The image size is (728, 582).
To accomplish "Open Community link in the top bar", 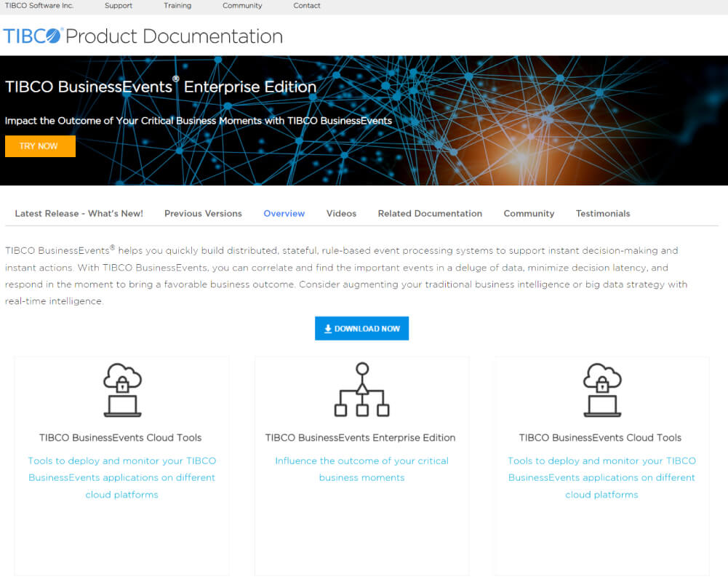I will click(x=242, y=6).
